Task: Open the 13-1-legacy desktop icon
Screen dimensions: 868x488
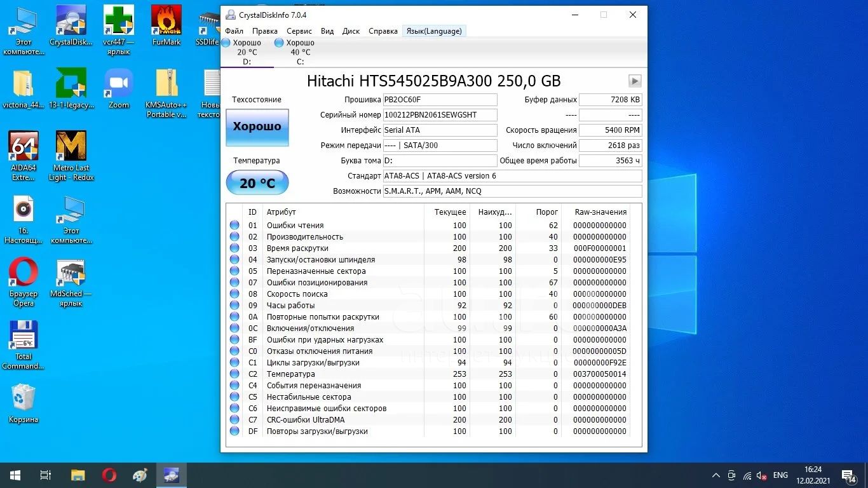Action: (71, 90)
